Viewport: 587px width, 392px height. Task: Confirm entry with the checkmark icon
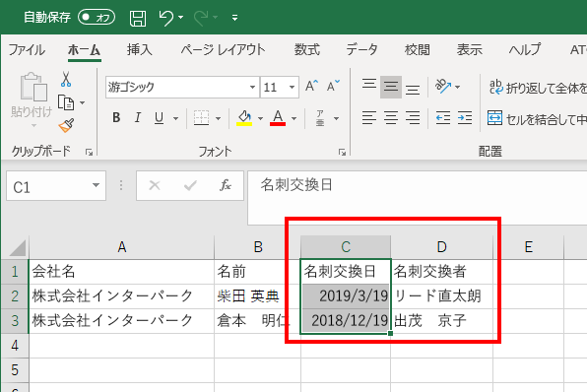click(190, 185)
